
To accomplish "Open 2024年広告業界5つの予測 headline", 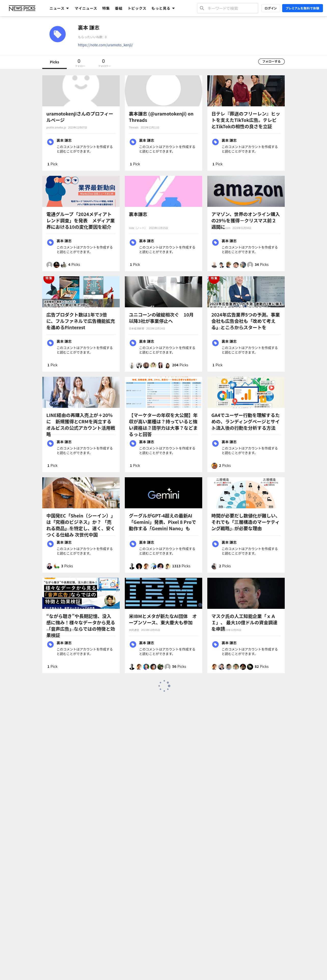I will pos(246,321).
